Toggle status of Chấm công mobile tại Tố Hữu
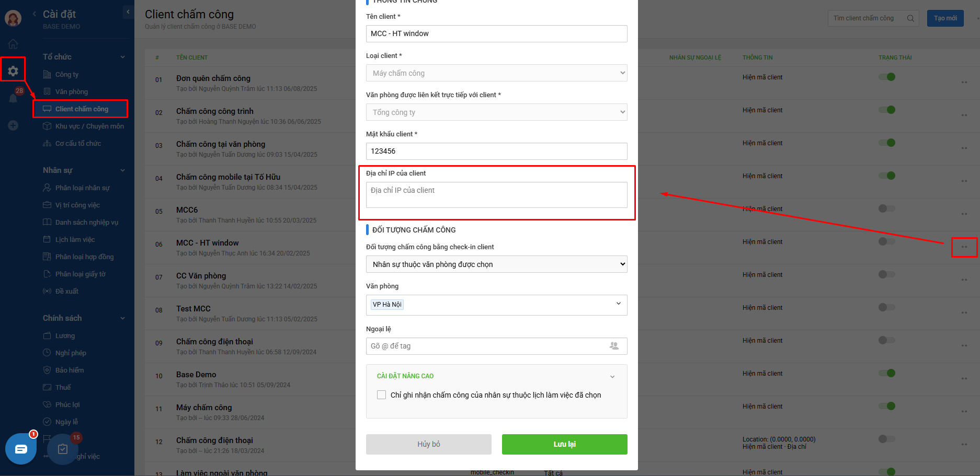 click(x=887, y=176)
